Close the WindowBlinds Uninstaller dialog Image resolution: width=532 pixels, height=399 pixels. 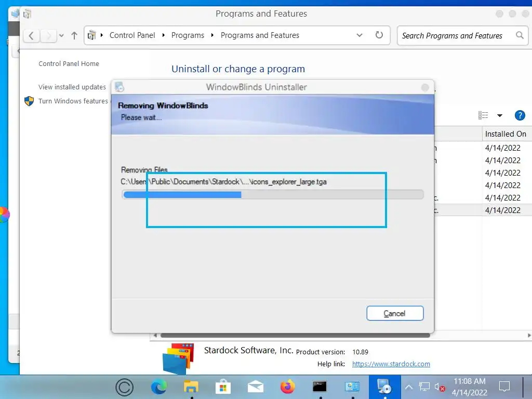425,87
